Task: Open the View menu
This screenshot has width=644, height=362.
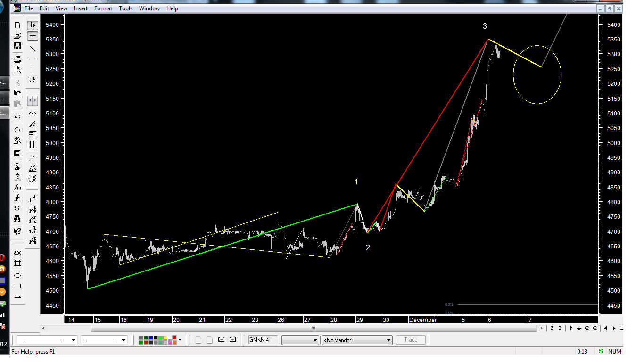Action: click(x=61, y=8)
